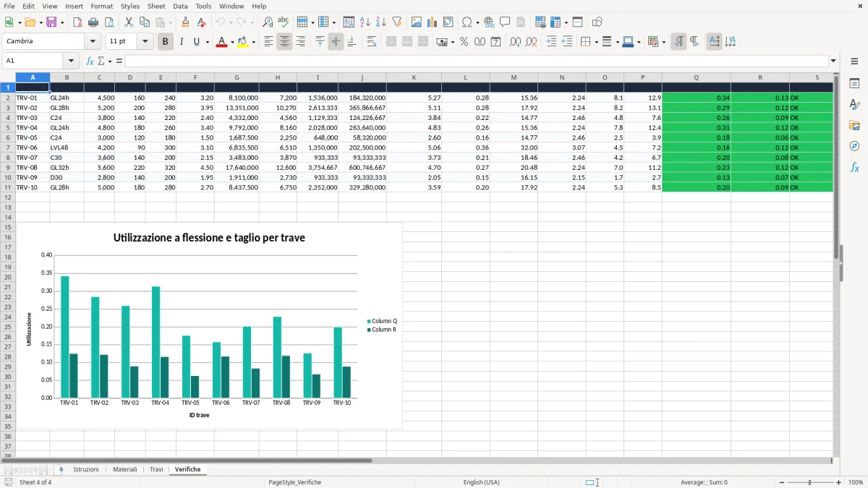868x488 pixels.
Task: Run the spelling check
Action: pyautogui.click(x=284, y=22)
